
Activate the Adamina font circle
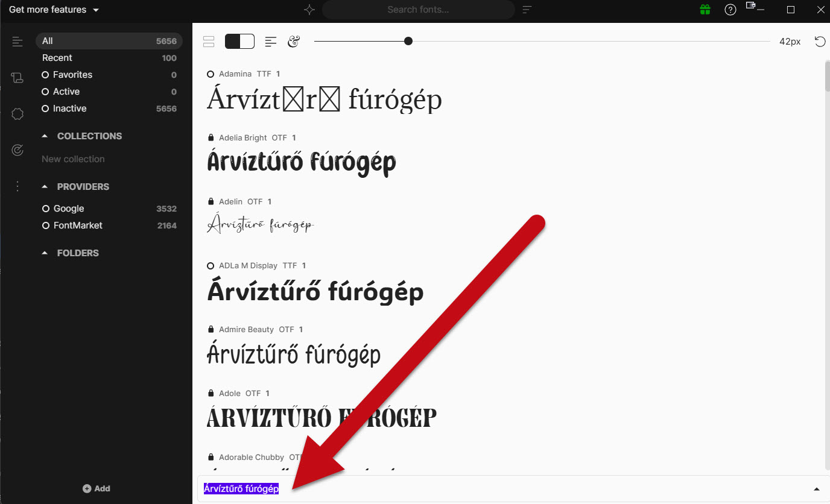tap(211, 74)
